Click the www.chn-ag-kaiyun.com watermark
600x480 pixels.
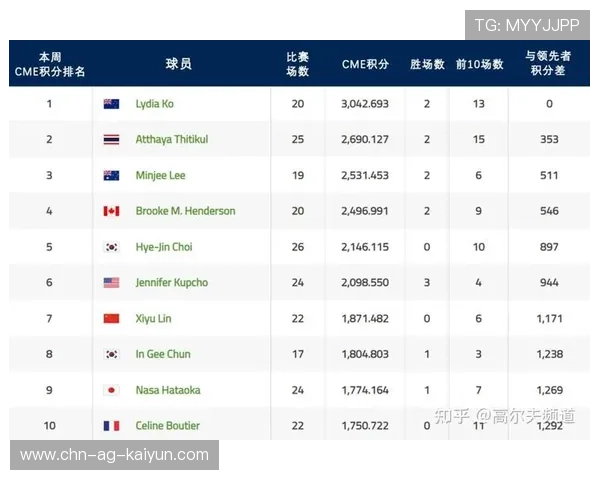pos(115,455)
